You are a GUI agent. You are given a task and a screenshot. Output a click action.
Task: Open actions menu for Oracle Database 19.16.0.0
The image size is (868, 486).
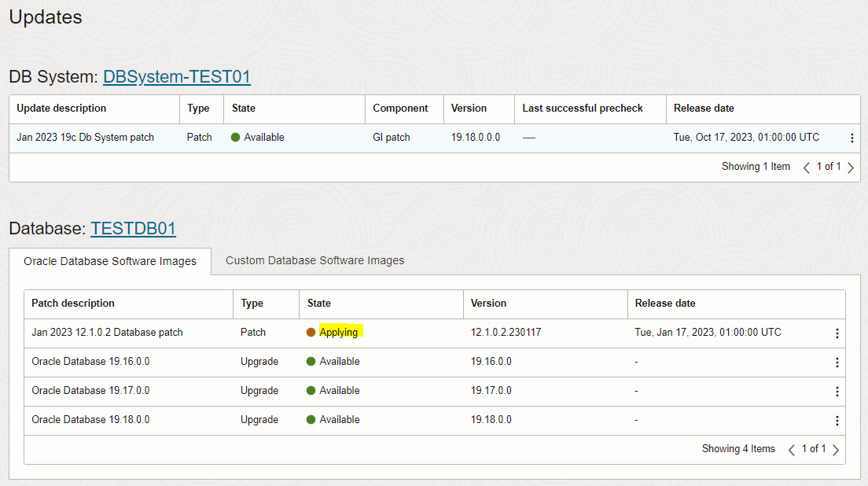[x=837, y=362]
